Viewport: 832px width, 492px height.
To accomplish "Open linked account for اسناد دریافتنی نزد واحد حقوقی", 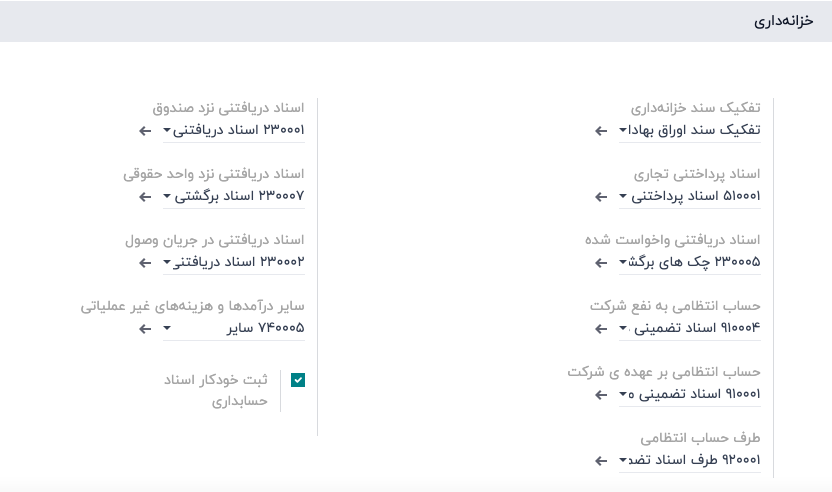I will (145, 197).
